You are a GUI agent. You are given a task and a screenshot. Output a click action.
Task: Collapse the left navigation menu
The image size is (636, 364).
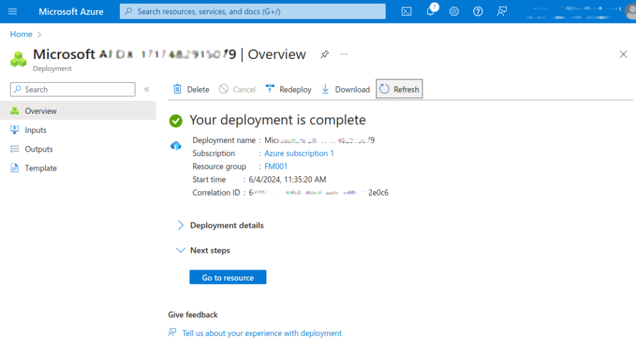click(147, 89)
